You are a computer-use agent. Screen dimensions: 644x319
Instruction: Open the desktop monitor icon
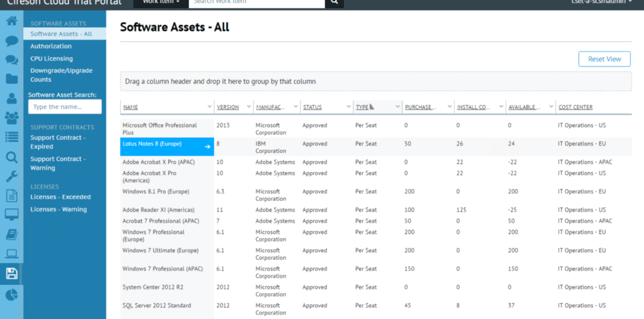coord(11,215)
